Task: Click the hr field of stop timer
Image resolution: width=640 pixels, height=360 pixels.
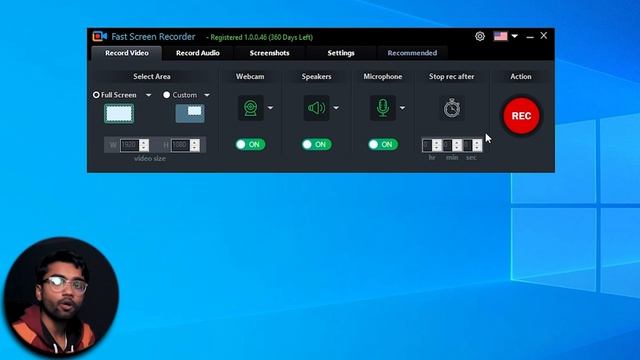Action: click(x=427, y=145)
